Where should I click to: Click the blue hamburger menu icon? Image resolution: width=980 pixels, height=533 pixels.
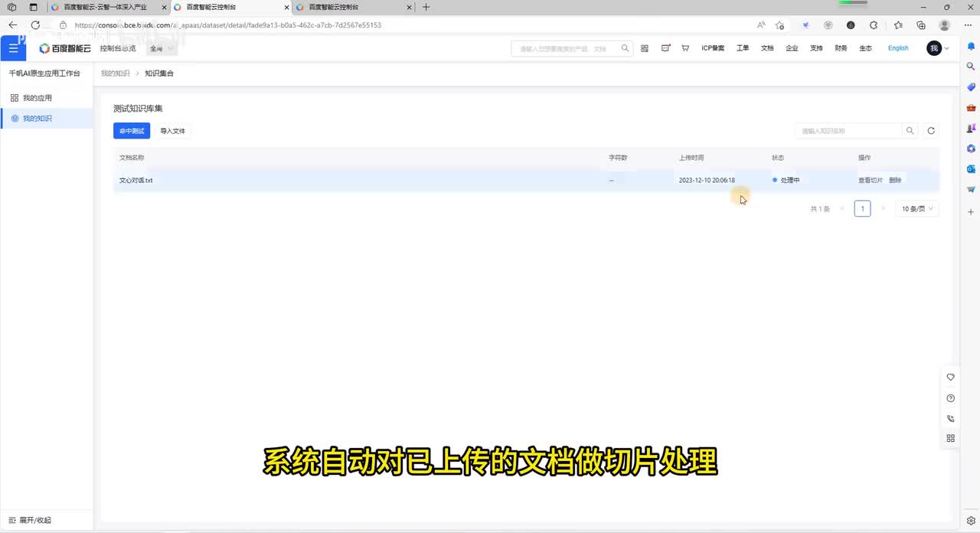click(x=12, y=48)
